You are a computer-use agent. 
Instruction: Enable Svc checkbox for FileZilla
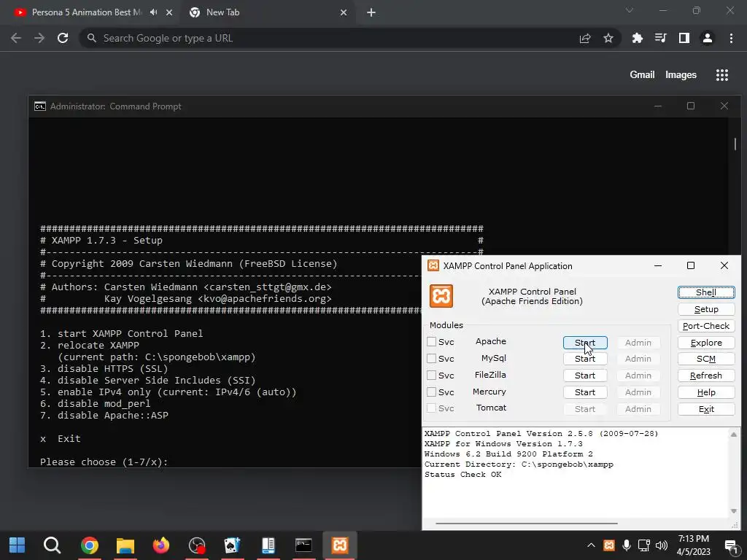point(432,375)
